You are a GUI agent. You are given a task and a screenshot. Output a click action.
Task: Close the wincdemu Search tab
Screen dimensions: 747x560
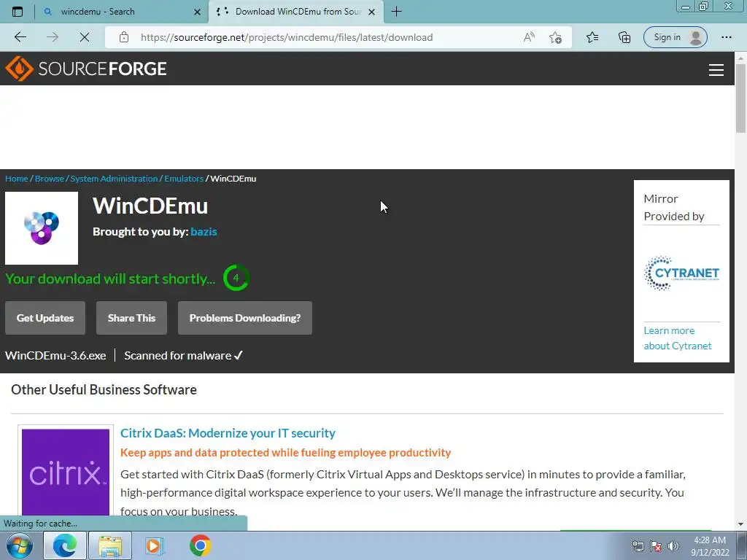point(197,12)
